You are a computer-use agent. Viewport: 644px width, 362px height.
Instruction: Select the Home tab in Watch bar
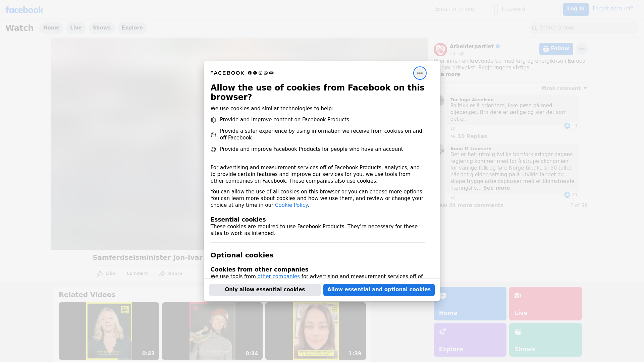point(51,28)
